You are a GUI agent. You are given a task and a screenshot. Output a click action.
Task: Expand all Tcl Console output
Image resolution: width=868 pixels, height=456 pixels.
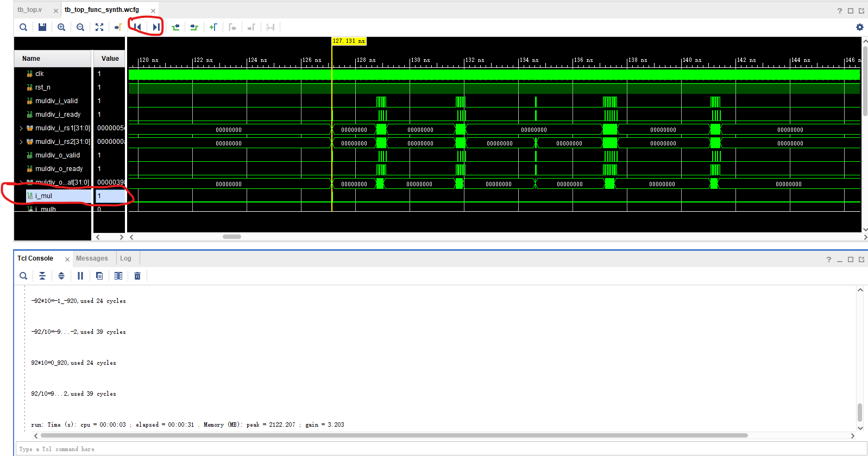coord(61,276)
